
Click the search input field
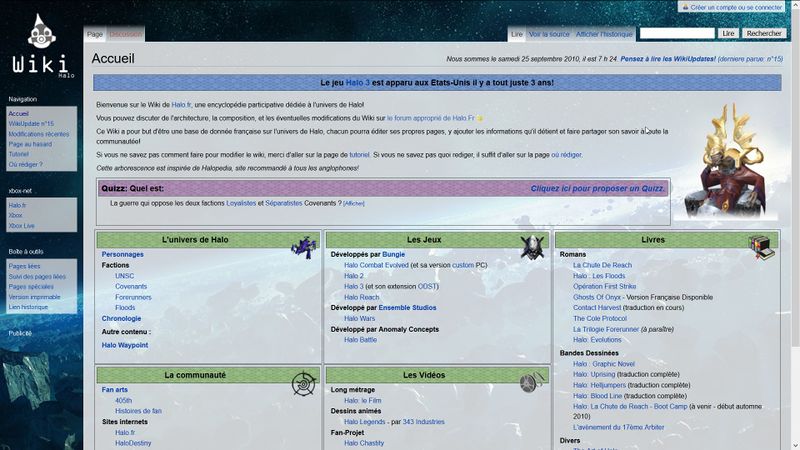(x=677, y=33)
